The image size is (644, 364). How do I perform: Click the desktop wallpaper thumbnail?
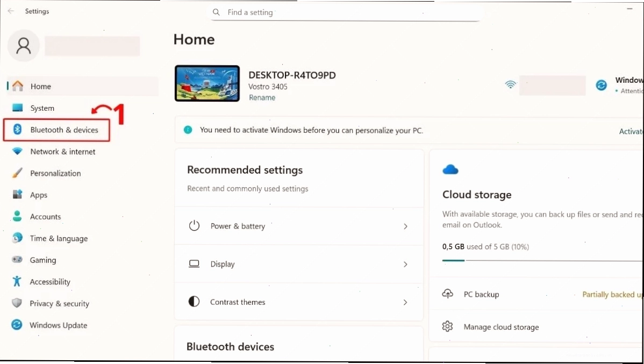click(207, 83)
